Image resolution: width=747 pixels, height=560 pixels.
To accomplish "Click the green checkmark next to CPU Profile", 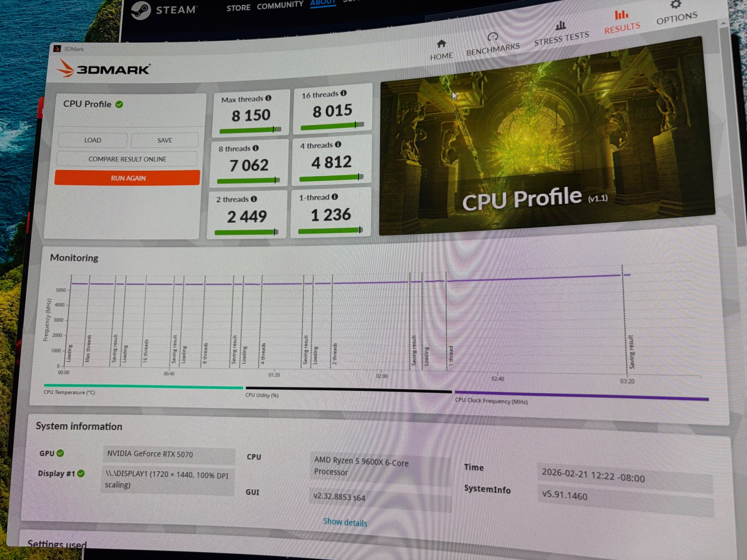I will 119,104.
